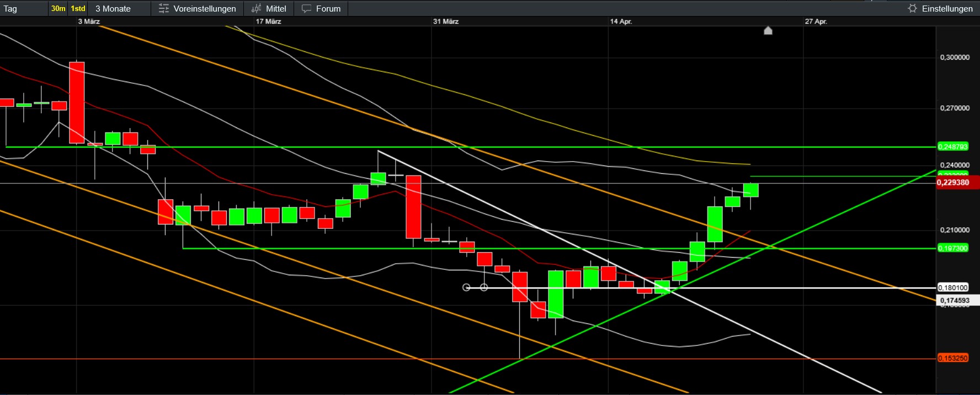Click the left circle handle on white horizontal line
Screen dimensions: 980x395
click(466, 287)
